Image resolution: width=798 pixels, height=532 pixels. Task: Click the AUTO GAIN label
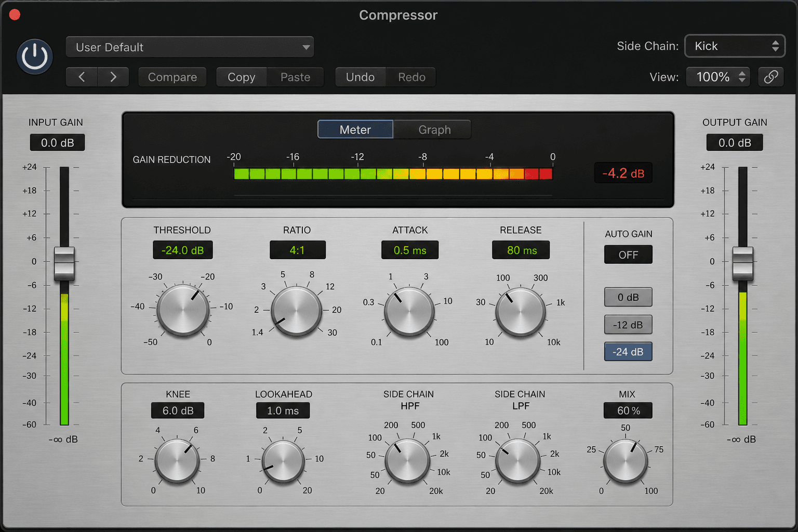coord(629,234)
